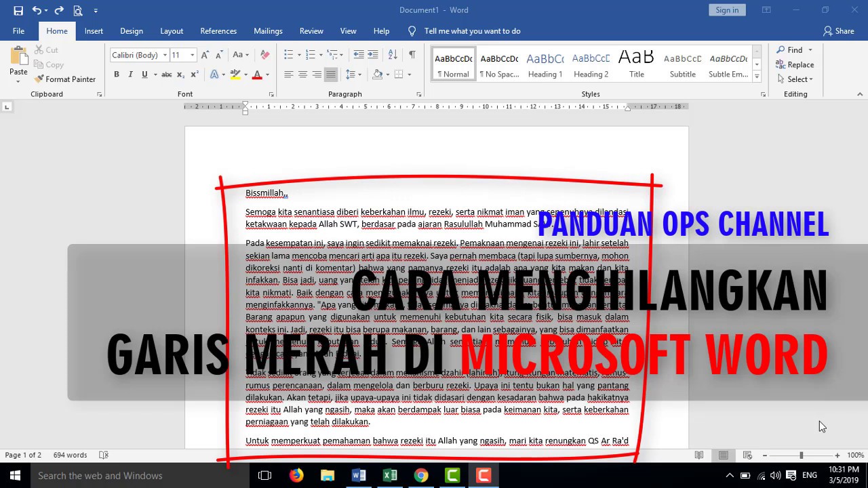Open the font color dropdown arrow
This screenshot has width=868, height=488.
pyautogui.click(x=267, y=75)
